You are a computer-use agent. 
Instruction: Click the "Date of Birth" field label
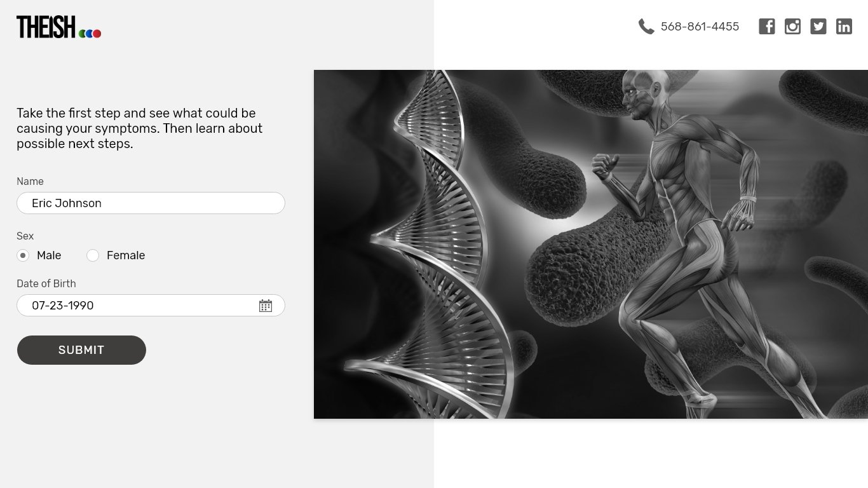coord(46,283)
